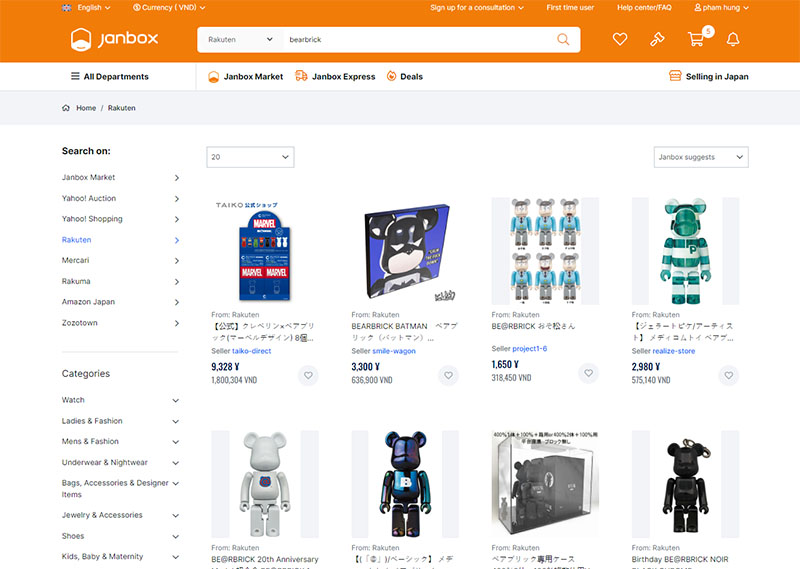Favorite the 2,980 ¥ item
Image resolution: width=800 pixels, height=569 pixels.
(x=729, y=376)
